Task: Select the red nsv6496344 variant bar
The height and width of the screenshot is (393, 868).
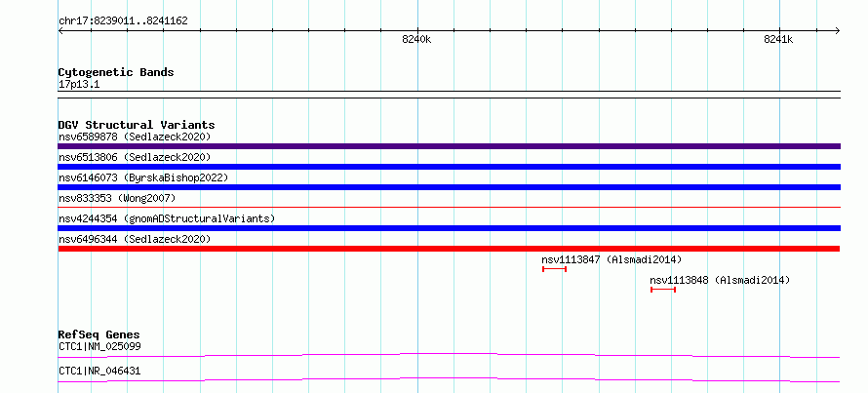Action: point(449,249)
